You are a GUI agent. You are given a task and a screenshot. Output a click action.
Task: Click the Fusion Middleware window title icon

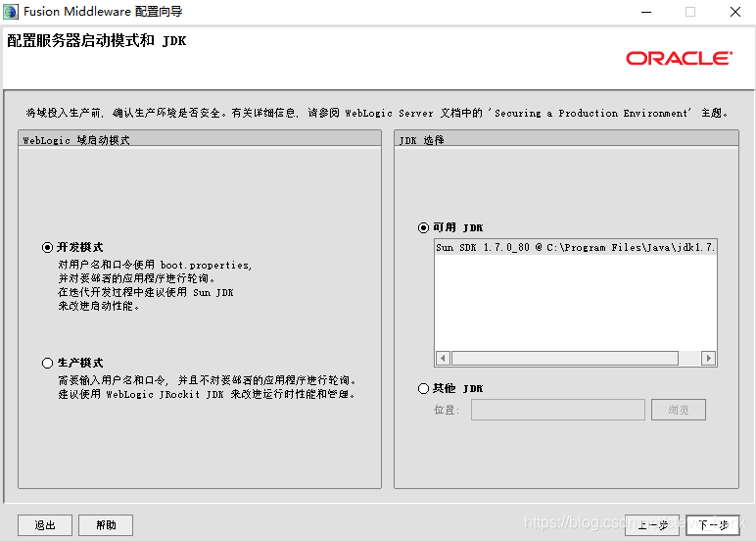(x=11, y=12)
